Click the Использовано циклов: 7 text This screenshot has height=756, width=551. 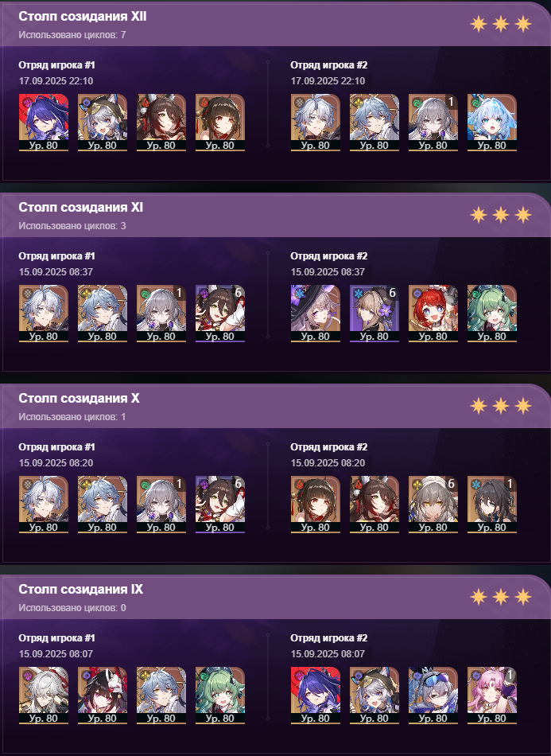click(x=72, y=35)
